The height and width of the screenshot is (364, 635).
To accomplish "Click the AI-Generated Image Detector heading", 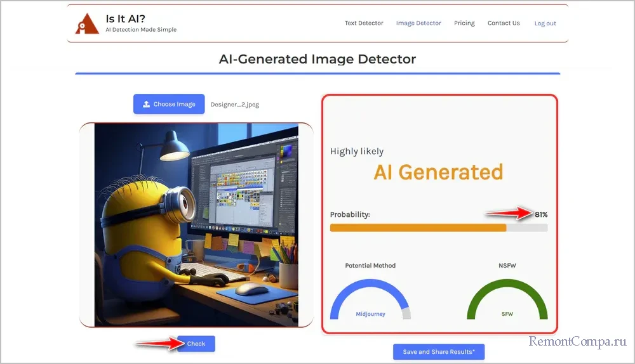I will tap(317, 60).
